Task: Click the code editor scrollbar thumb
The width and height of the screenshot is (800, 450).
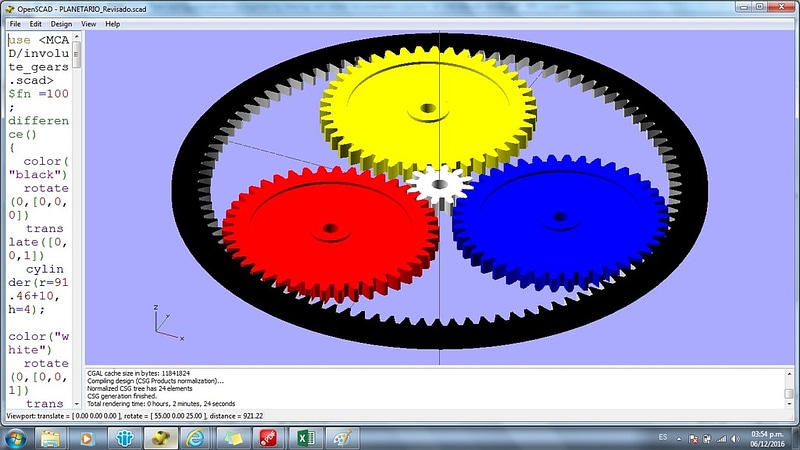Action: click(x=77, y=55)
